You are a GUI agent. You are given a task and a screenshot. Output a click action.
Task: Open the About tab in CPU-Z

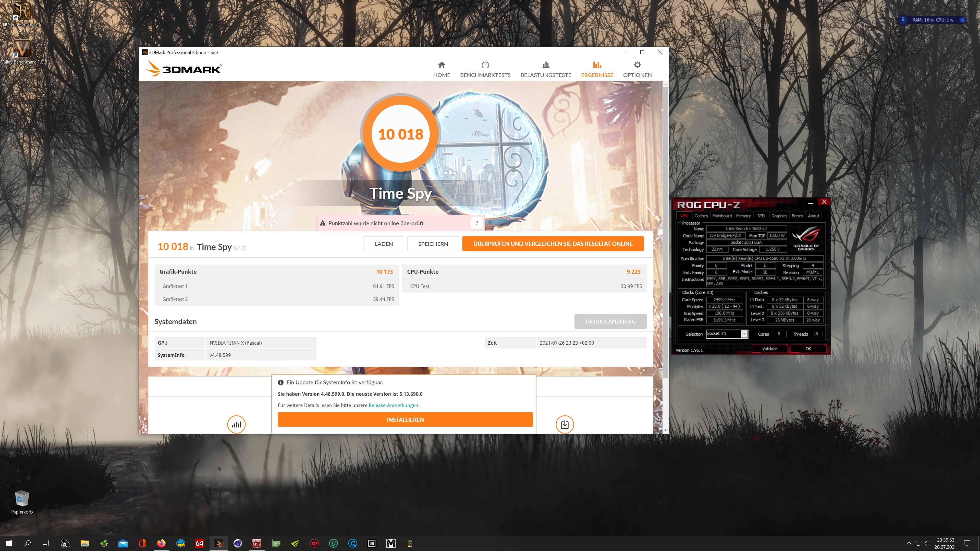coord(813,216)
